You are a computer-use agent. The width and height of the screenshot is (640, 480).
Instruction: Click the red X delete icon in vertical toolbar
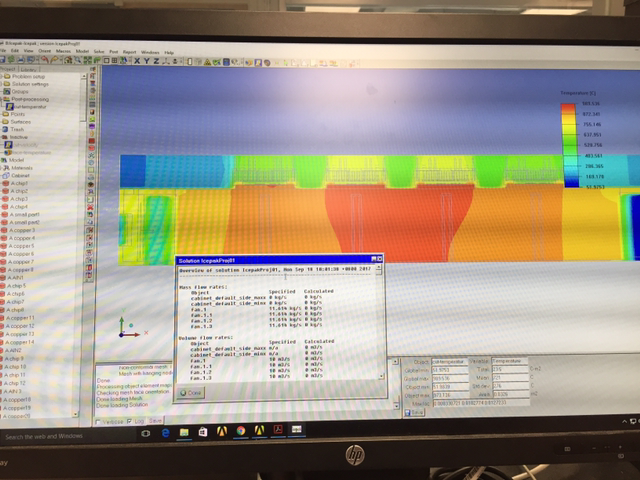coord(90,207)
